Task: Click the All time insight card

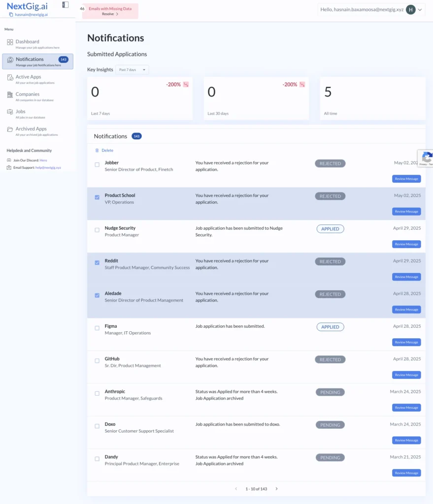Action: point(372,98)
